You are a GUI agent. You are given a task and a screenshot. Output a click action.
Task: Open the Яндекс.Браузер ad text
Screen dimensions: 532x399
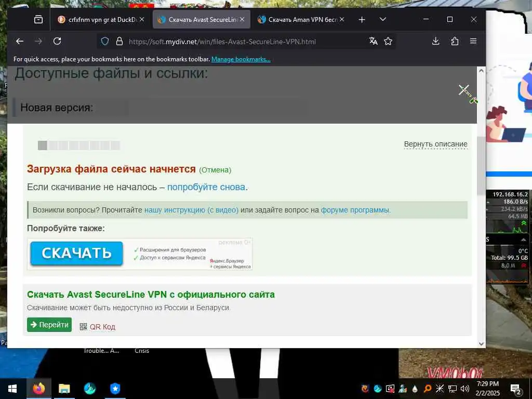[230, 263]
